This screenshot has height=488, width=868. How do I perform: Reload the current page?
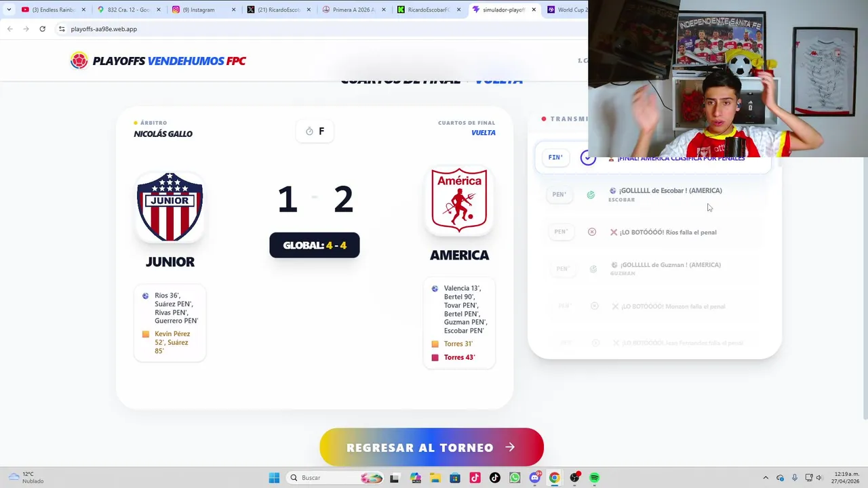(42, 28)
